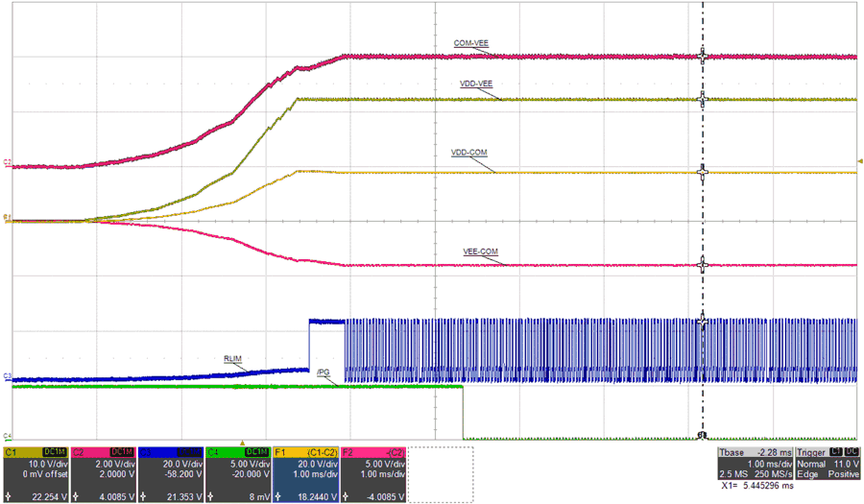The height and width of the screenshot is (504, 864).
Task: Click the -58.200 V offset in C3
Action: click(183, 473)
